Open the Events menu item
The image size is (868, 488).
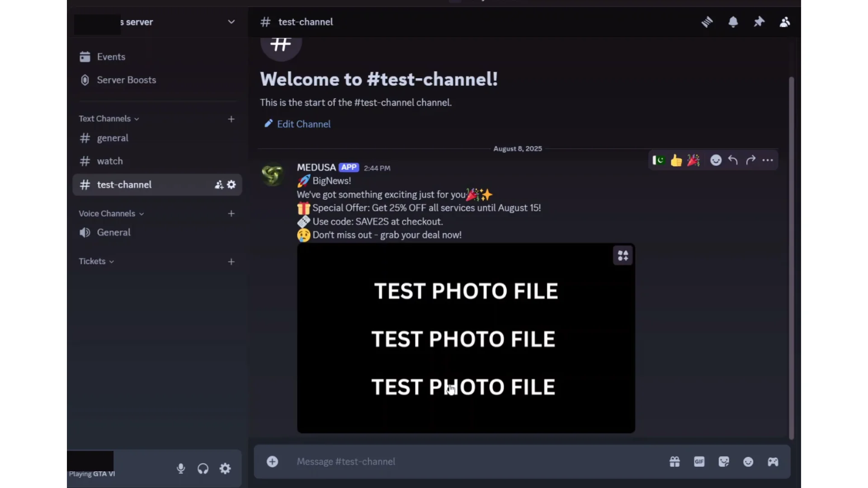[111, 56]
